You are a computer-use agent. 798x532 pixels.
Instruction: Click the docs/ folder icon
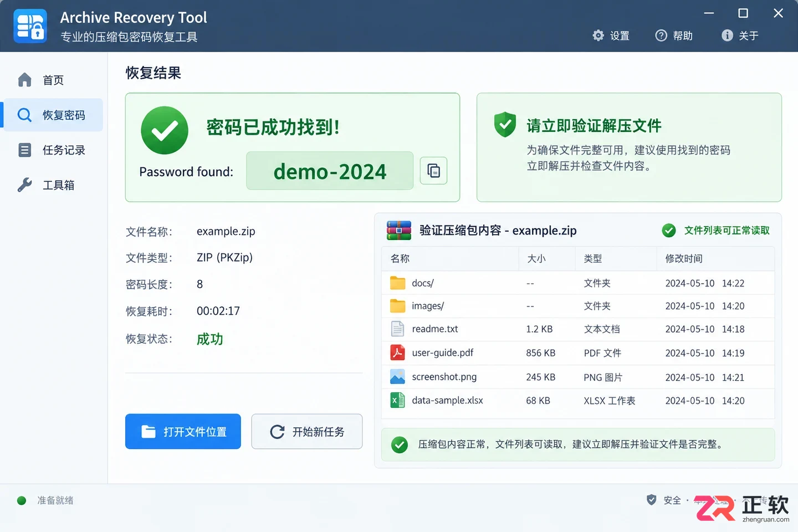[397, 283]
